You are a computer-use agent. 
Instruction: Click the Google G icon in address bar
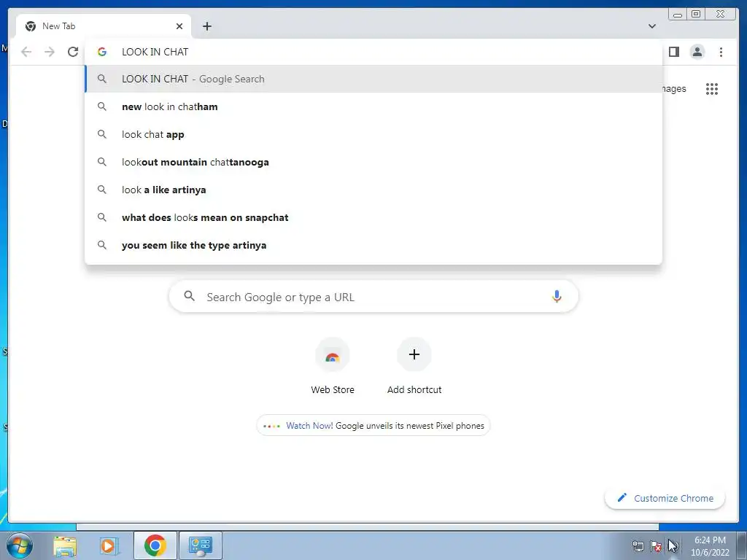tap(102, 52)
